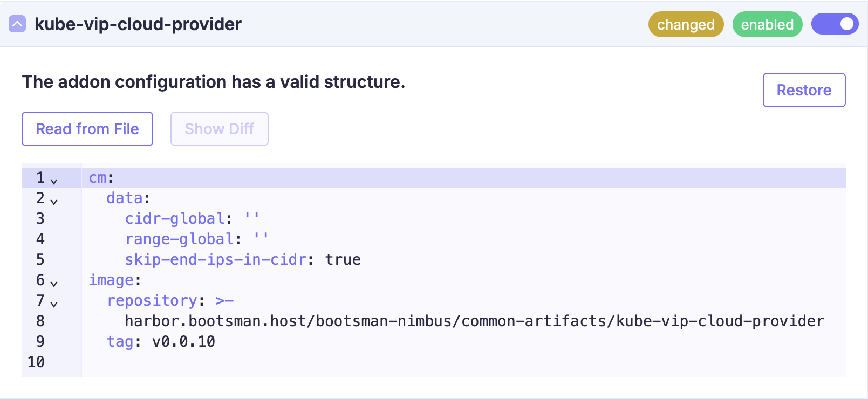Click the true value of skip-end-ips-in-cidr

coord(343,259)
